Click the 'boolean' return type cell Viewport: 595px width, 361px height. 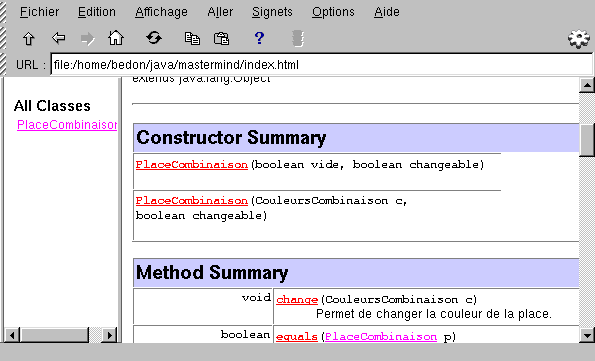tap(203, 334)
